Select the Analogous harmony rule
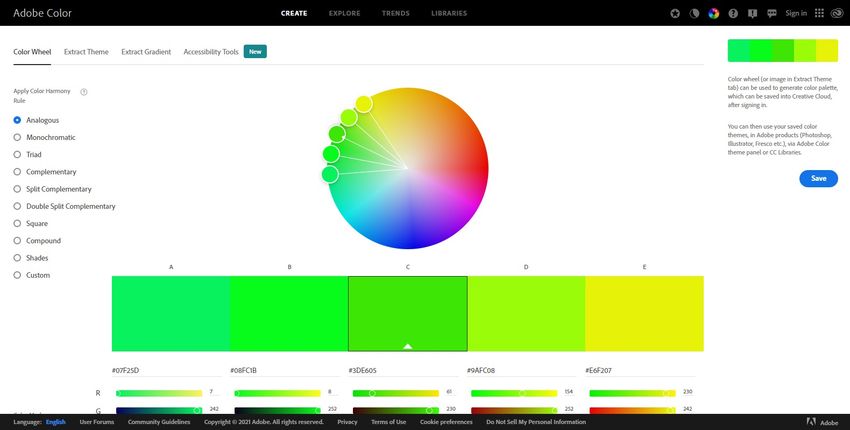The height and width of the screenshot is (430, 850). click(x=36, y=120)
